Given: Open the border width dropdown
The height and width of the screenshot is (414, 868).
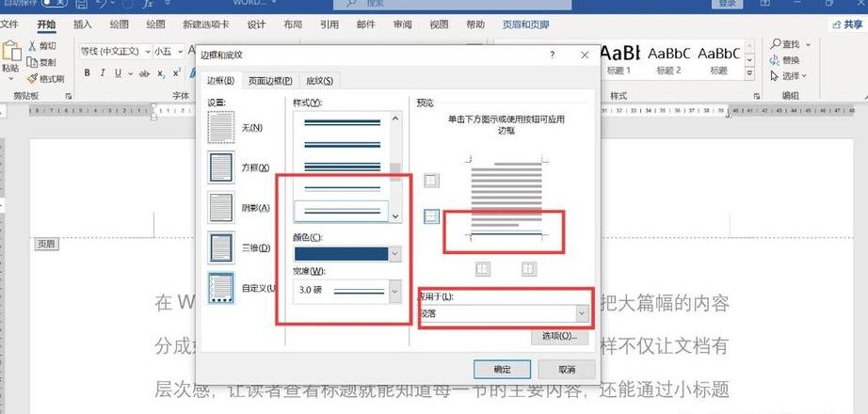Looking at the screenshot, I should (x=394, y=291).
